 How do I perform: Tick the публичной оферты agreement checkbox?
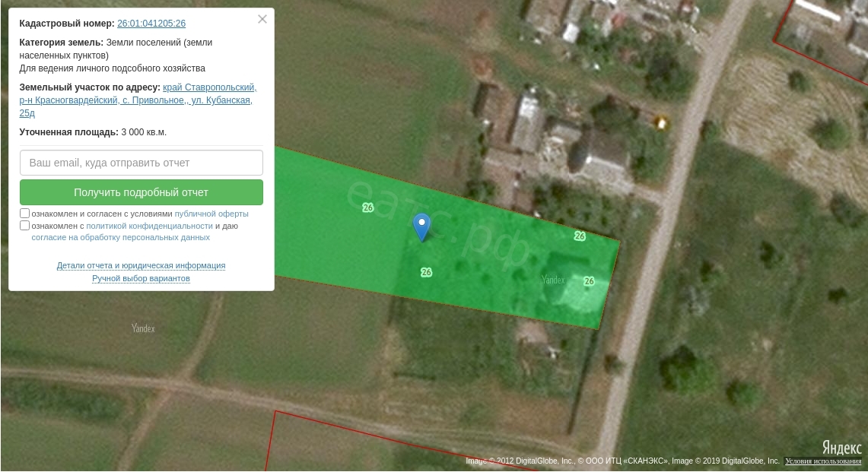click(x=24, y=214)
